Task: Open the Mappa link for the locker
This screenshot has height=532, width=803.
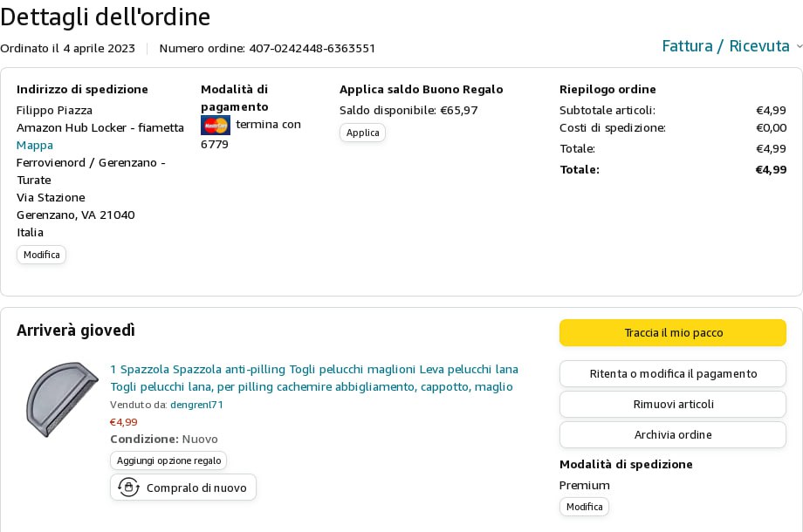Action: (35, 145)
